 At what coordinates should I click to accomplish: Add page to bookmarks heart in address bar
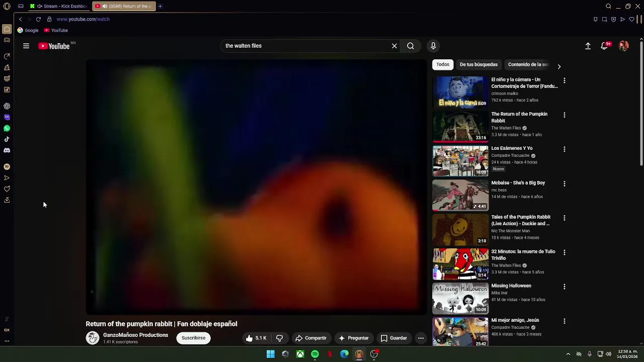(631, 19)
